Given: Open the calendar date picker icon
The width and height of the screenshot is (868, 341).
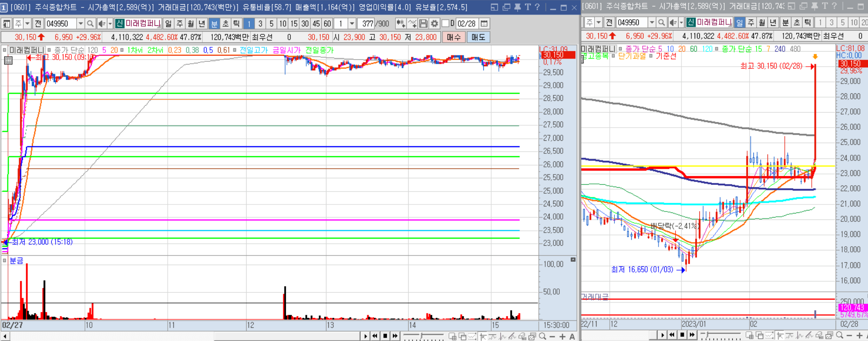Looking at the screenshot, I should coord(484,23).
